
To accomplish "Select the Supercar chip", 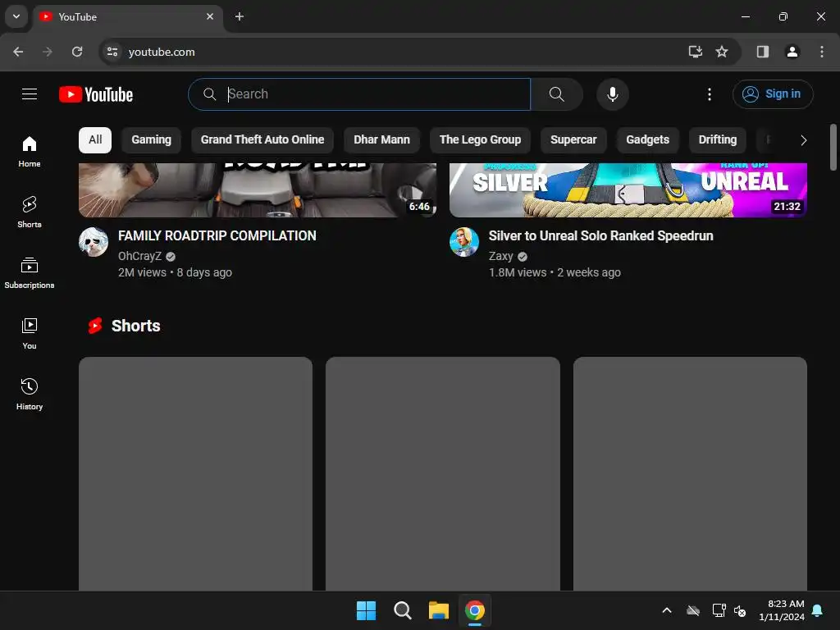I will (573, 139).
